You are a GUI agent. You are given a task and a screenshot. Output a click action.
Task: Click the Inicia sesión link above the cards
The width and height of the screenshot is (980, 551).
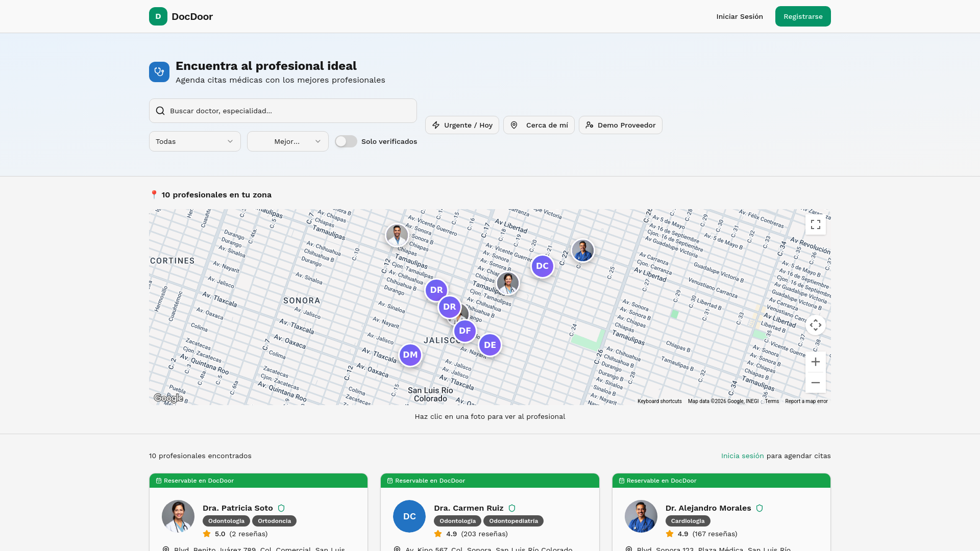[743, 456]
